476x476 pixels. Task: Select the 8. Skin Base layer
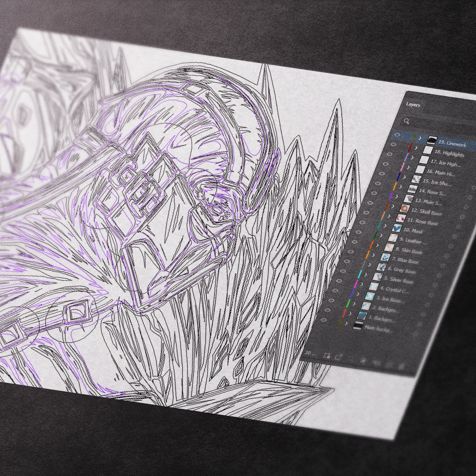(409, 250)
